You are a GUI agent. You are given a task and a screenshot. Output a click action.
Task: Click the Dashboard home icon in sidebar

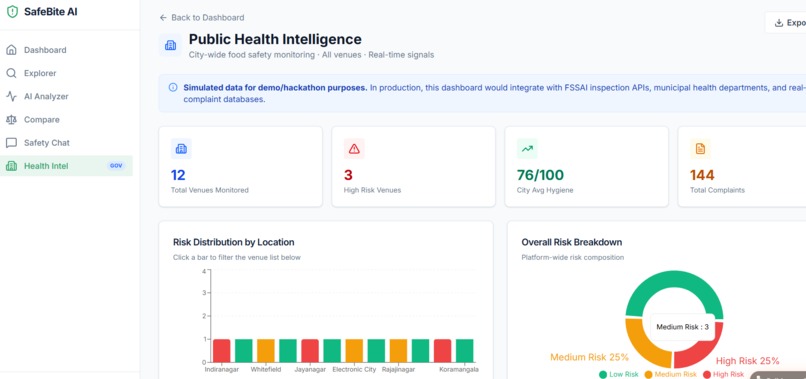point(11,50)
